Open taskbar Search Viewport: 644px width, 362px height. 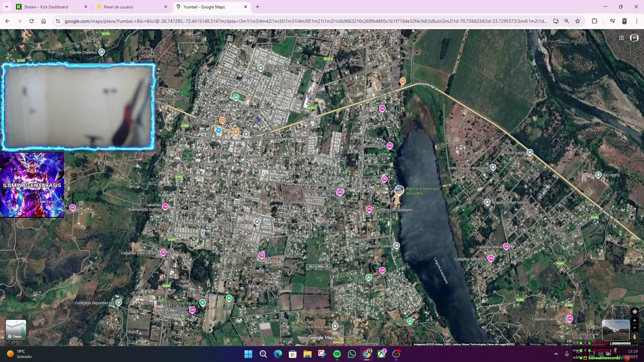263,354
